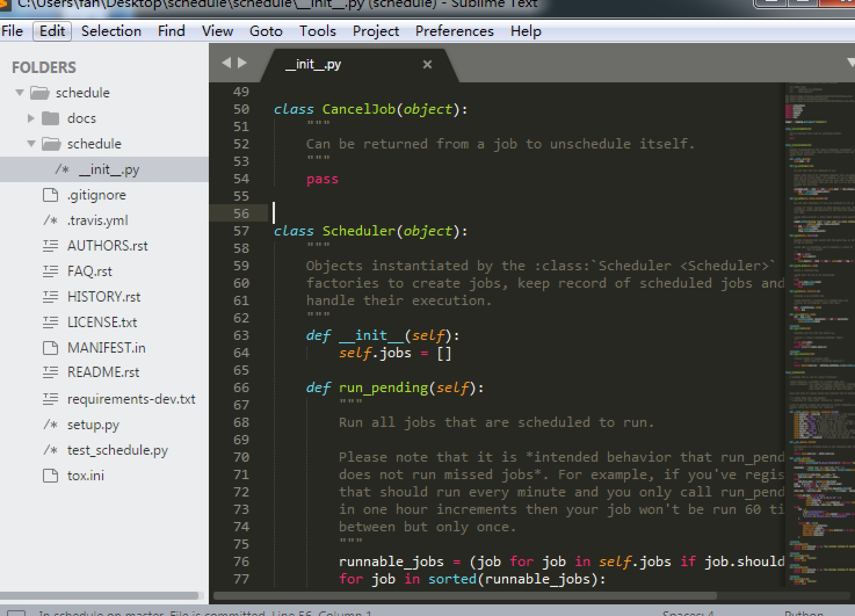Click line number 57 in gutter
This screenshot has width=855, height=616.
pos(241,231)
